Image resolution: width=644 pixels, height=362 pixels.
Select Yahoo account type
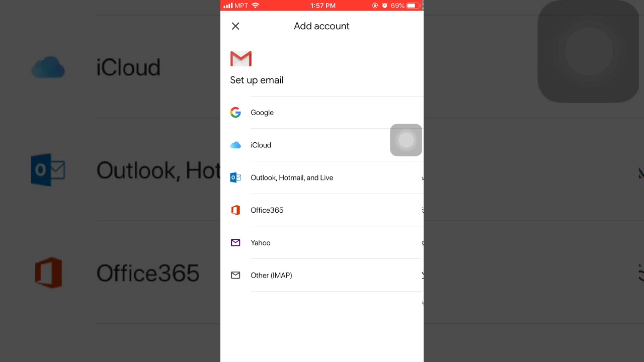point(322,243)
